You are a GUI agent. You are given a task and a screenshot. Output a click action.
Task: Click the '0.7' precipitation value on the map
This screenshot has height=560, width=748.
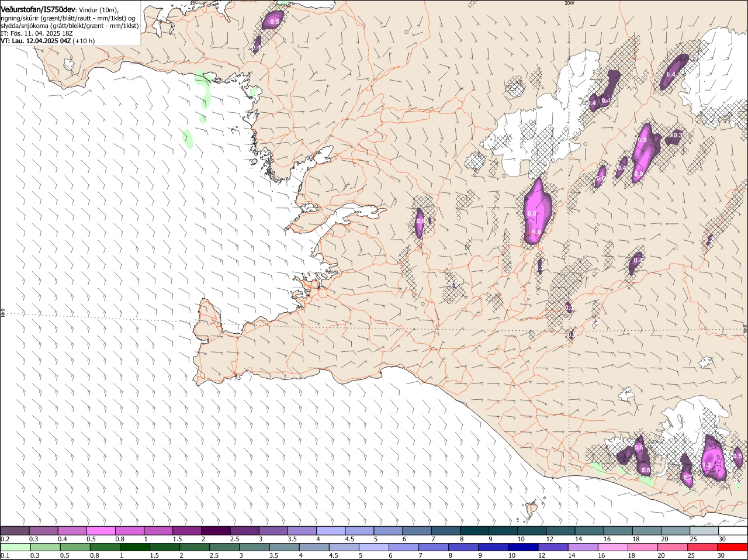click(x=687, y=478)
